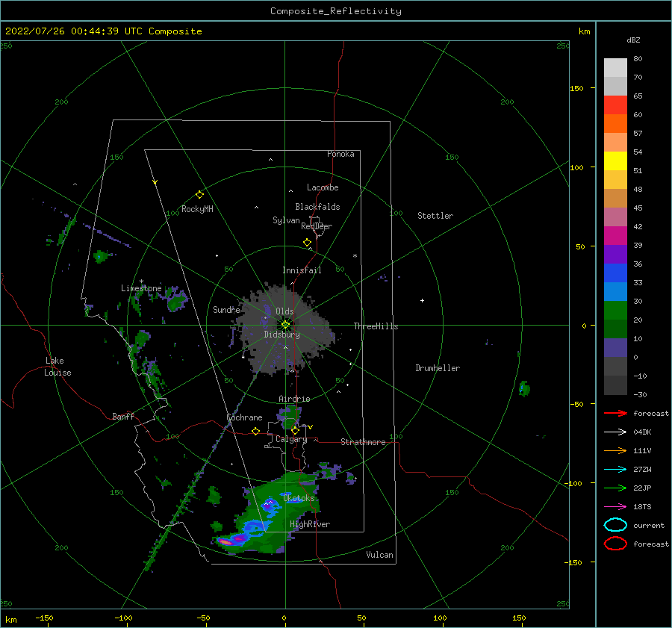Click the Lacombe city label
The image size is (672, 628).
coord(323,187)
